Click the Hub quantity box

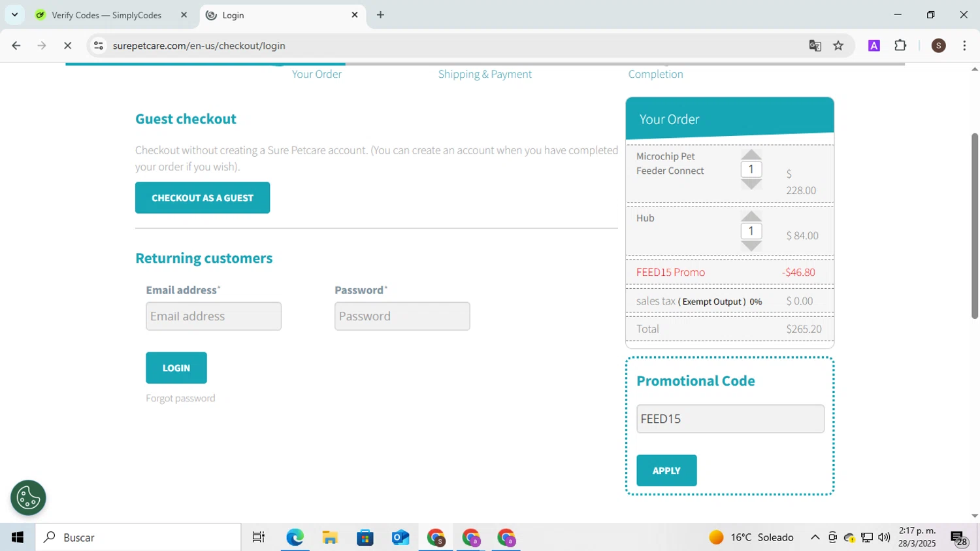point(751,231)
